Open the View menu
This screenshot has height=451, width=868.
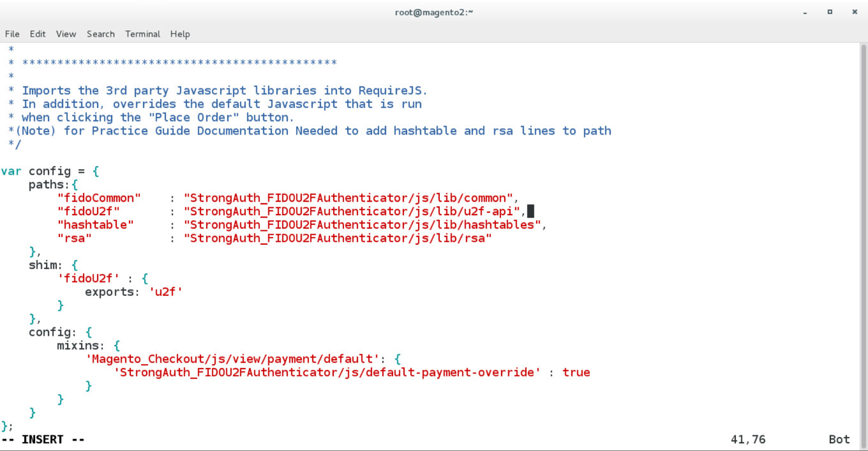[x=66, y=34]
